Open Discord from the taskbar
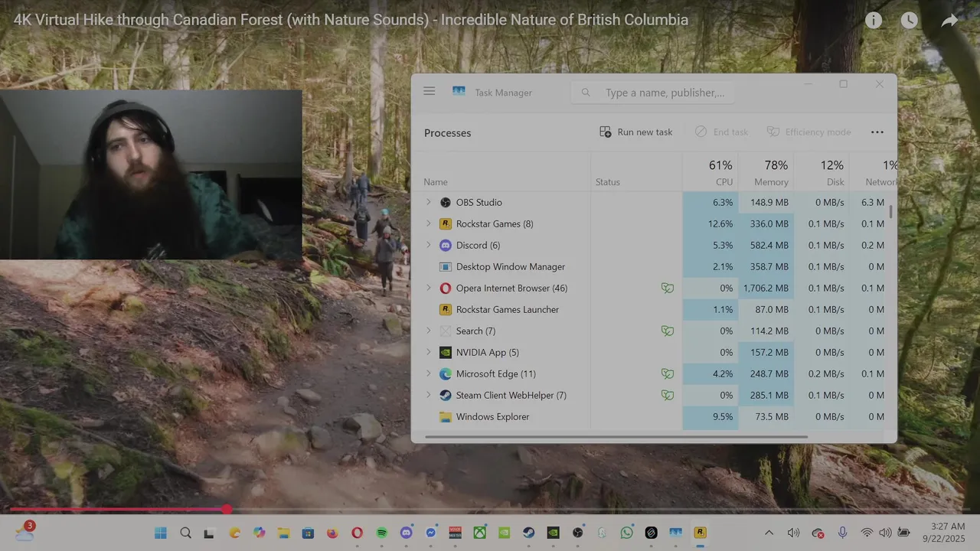 (406, 533)
